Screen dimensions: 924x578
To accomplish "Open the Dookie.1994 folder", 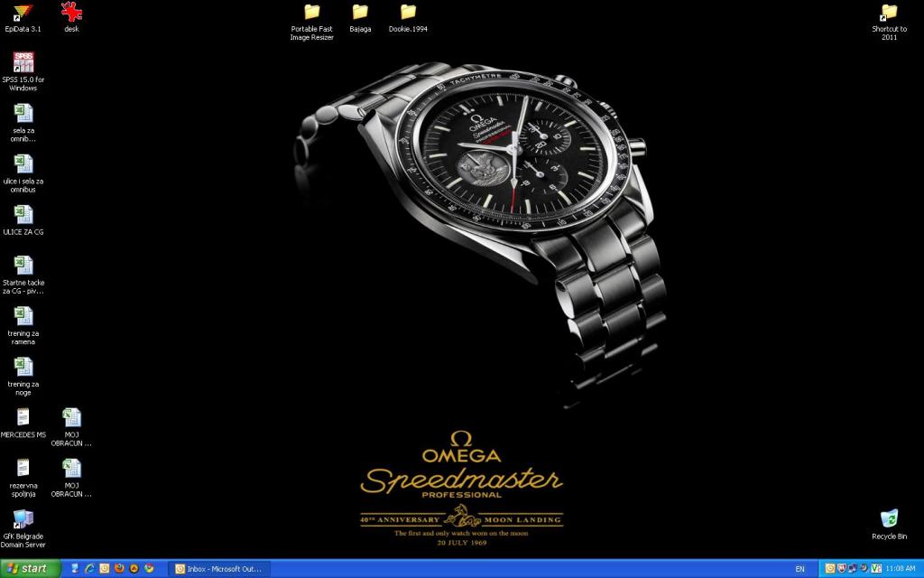I will (x=408, y=13).
